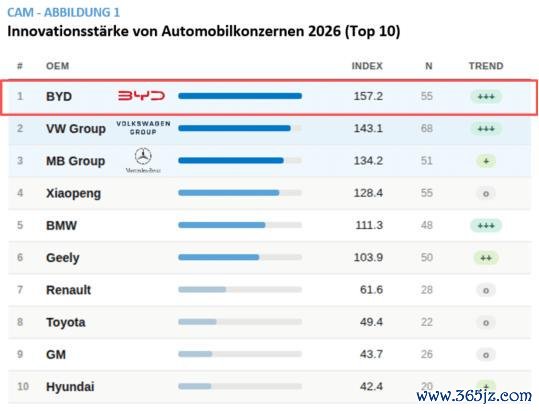This screenshot has width=539, height=411.
Task: Click the CAM - ABBILDUNG 1 caption
Action: pyautogui.click(x=64, y=12)
